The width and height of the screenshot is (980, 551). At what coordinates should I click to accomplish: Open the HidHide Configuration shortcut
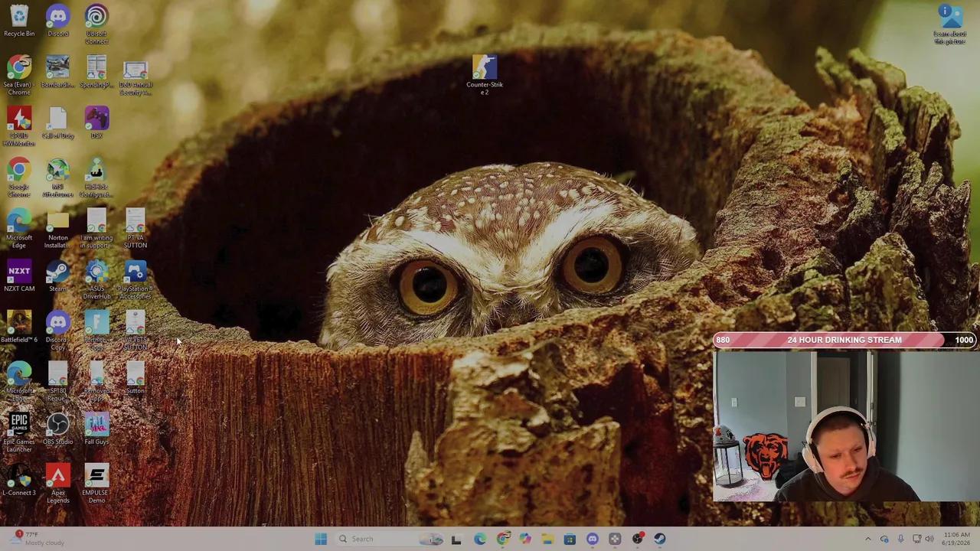pos(96,178)
